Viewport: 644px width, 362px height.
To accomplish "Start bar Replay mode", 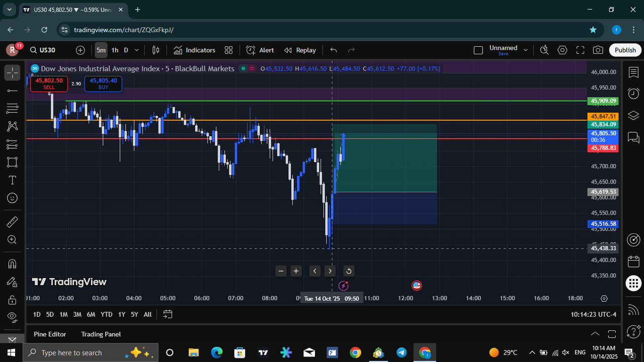I will (x=300, y=50).
